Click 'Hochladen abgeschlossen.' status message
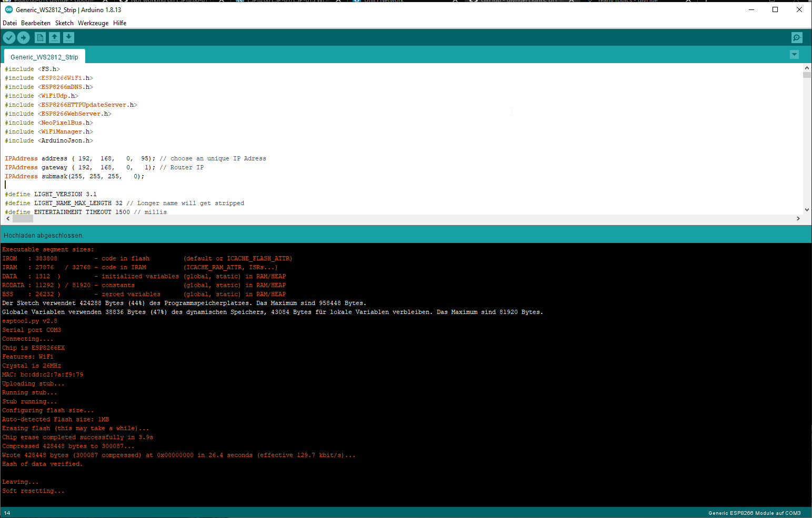Image resolution: width=812 pixels, height=518 pixels. (x=43, y=235)
